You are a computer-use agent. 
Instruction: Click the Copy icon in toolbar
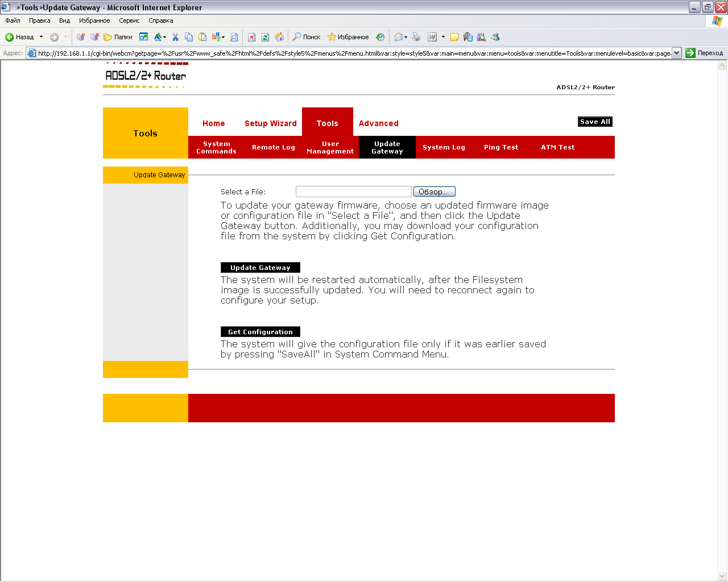click(x=189, y=37)
